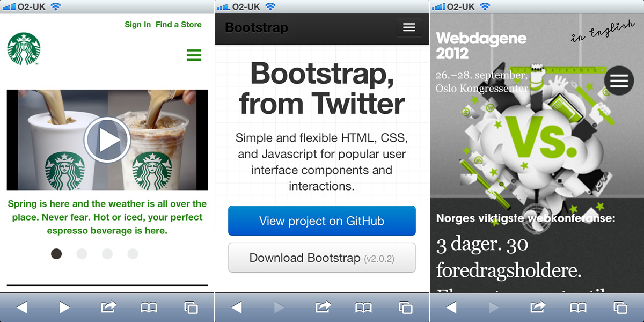The height and width of the screenshot is (322, 644).
Task: Go back in the Bootstrap Safari toolbar
Action: pos(237,308)
